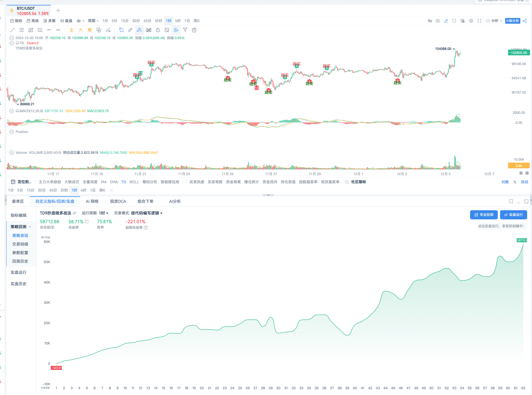Screen dimensions: 532x395
Task: Open the 高级 advanced menu
Action: click(x=33, y=21)
